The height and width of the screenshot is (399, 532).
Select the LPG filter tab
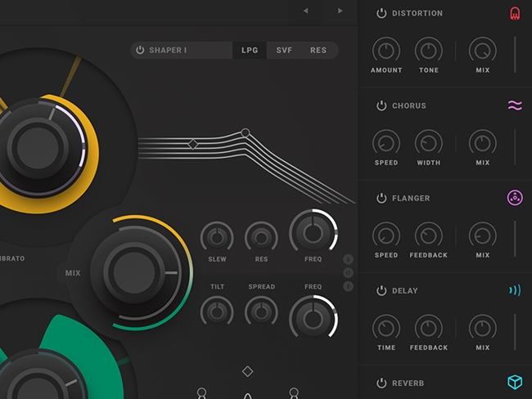pyautogui.click(x=250, y=50)
